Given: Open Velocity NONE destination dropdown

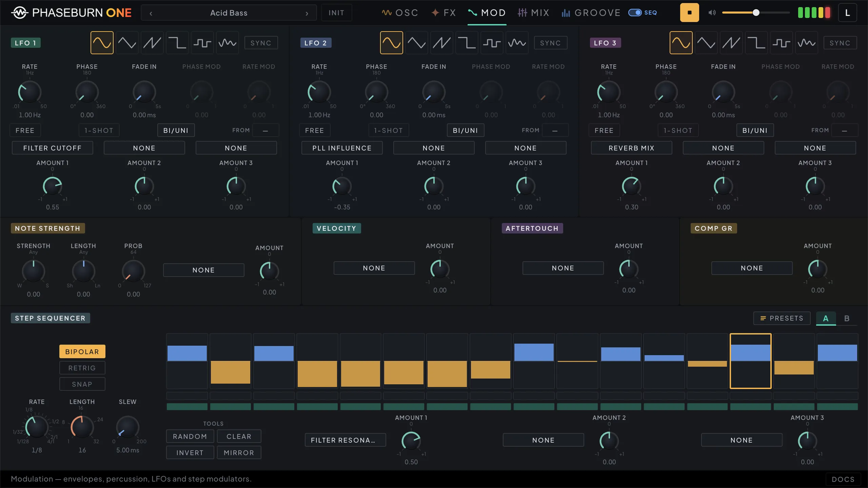Looking at the screenshot, I should pyautogui.click(x=374, y=268).
